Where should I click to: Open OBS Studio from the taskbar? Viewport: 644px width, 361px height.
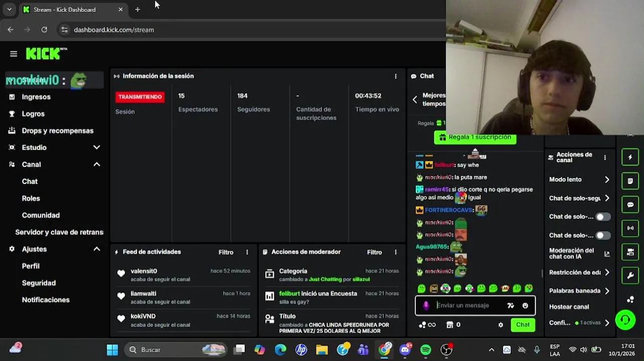click(x=446, y=349)
